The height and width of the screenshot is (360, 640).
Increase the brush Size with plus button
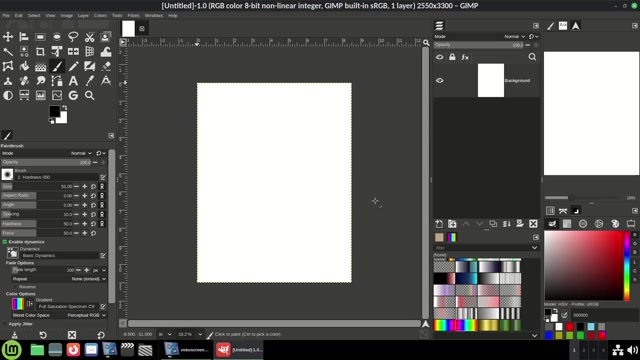coord(85,187)
